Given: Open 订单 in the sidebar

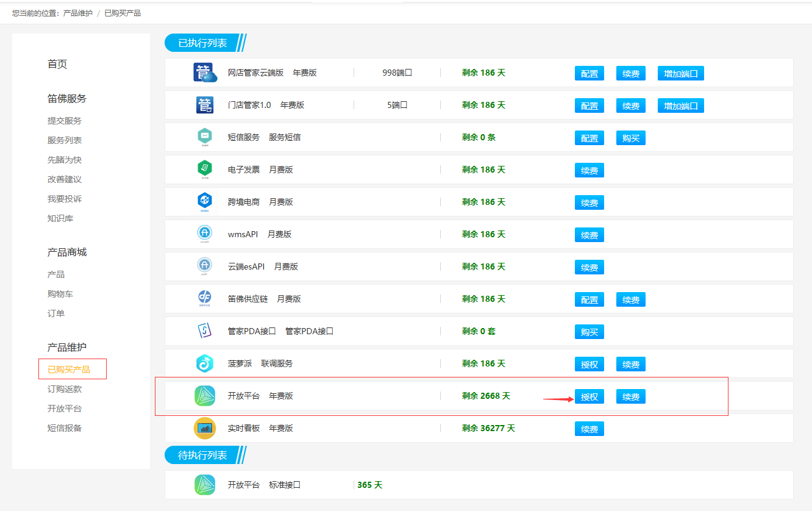Looking at the screenshot, I should (56, 313).
